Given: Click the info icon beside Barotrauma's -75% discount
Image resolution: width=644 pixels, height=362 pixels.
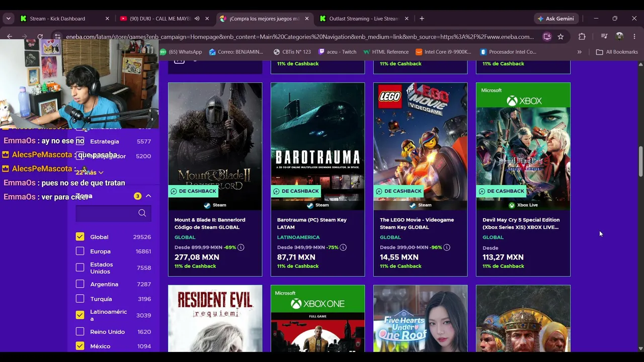Looking at the screenshot, I should (343, 247).
